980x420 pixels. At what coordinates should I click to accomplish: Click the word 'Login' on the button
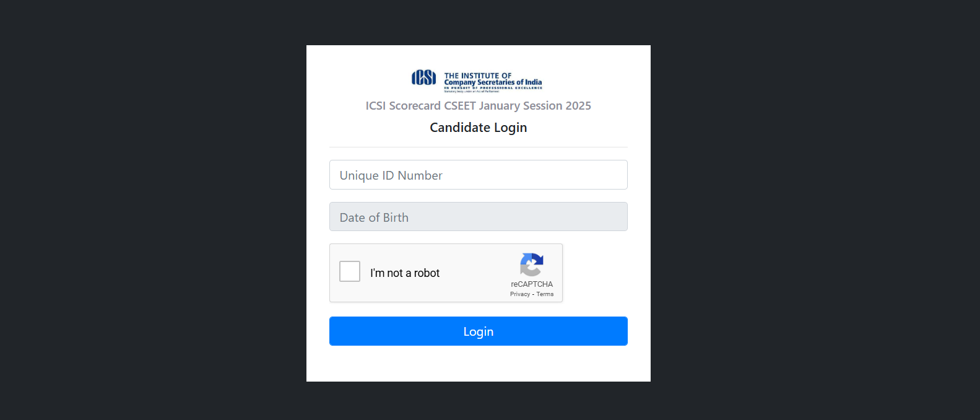coord(479,331)
